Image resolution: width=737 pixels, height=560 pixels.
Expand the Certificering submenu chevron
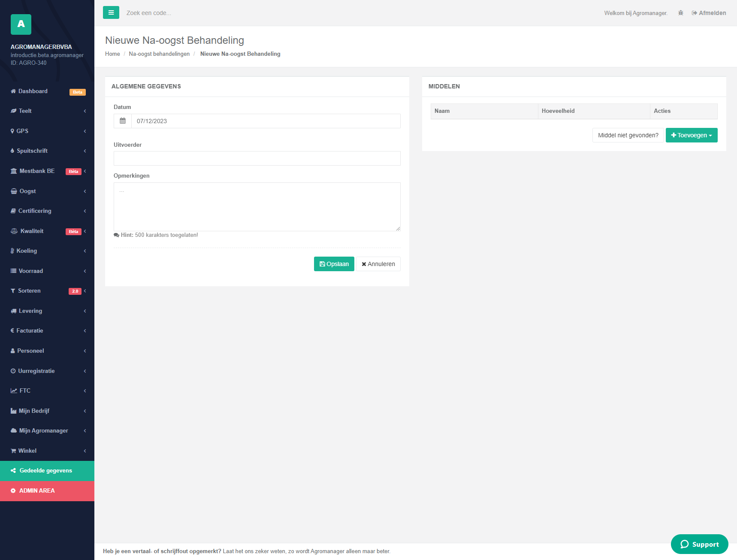[x=85, y=211]
